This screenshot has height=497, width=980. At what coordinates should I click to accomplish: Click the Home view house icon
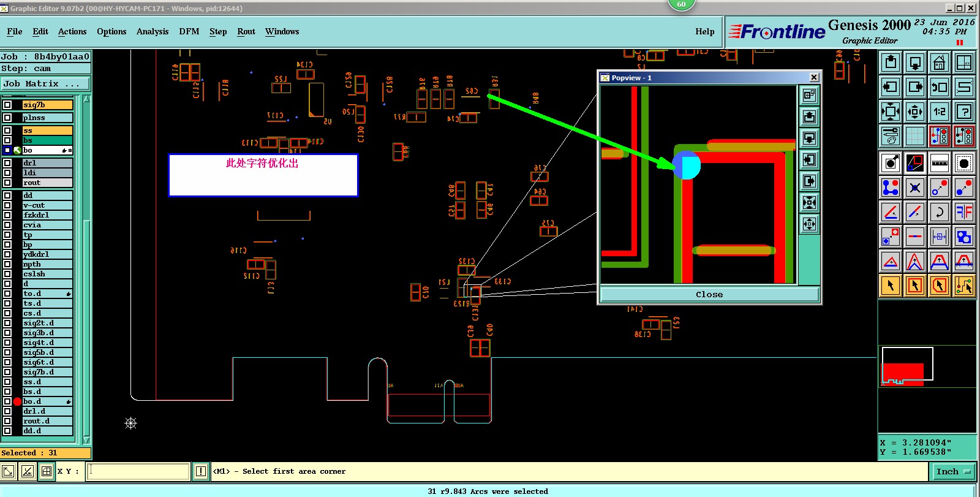coord(940,63)
